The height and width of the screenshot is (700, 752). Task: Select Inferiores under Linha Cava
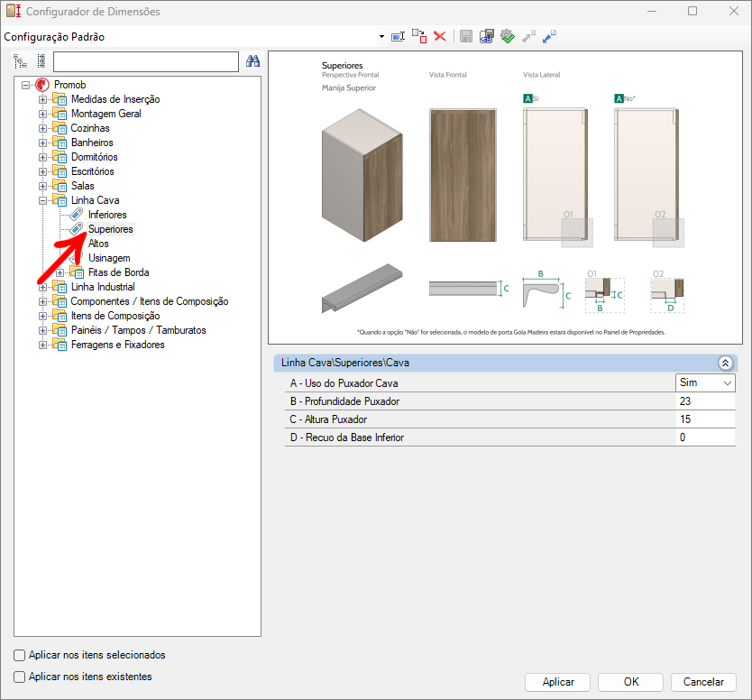[107, 215]
